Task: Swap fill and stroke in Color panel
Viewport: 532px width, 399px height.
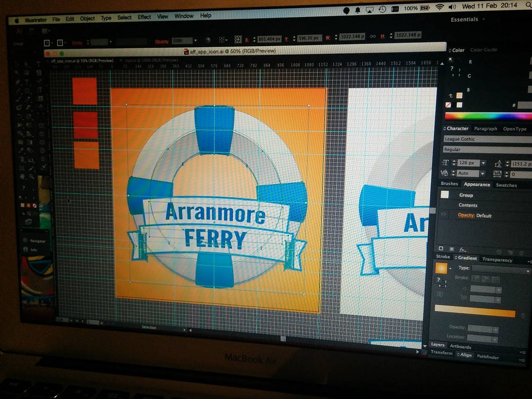Action: pyautogui.click(x=451, y=96)
